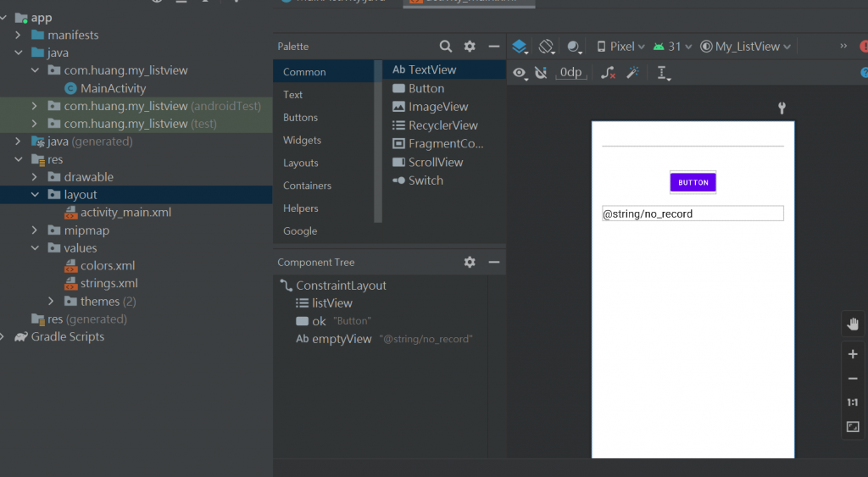This screenshot has height=477, width=868.
Task: Open Component Tree settings gear
Action: tap(470, 262)
